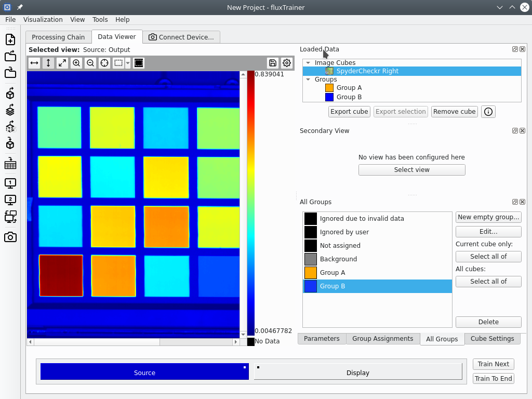Viewport: 532px width, 399px height.
Task: Click the cube info circle icon
Action: pyautogui.click(x=488, y=112)
